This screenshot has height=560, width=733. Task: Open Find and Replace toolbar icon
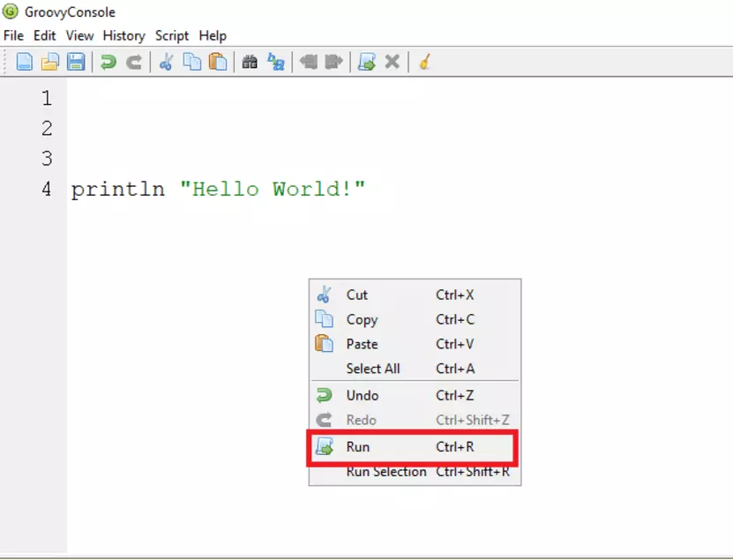275,61
